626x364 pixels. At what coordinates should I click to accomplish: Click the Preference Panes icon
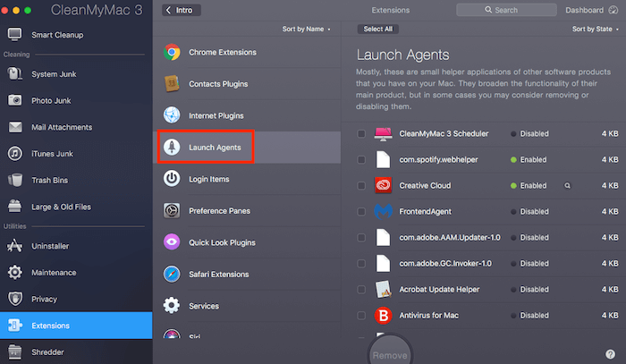point(172,210)
